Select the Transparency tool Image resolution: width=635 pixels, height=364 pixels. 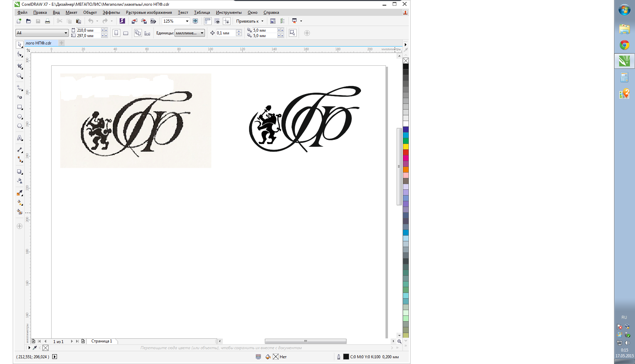click(20, 181)
